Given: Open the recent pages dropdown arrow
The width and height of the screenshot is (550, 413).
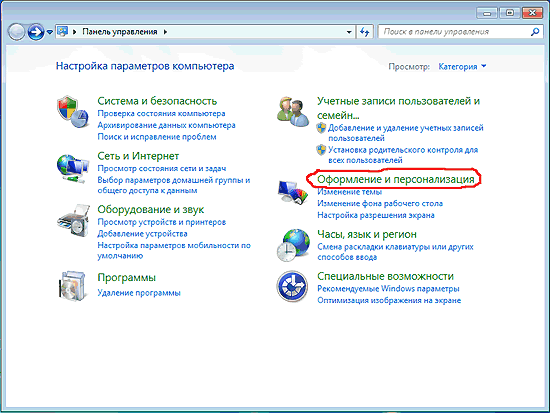Looking at the screenshot, I should point(50,32).
